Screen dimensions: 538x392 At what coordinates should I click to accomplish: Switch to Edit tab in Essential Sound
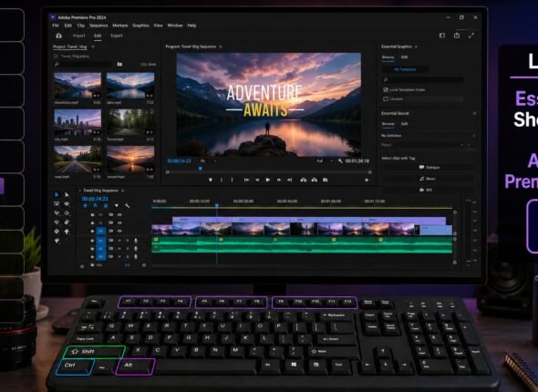(405, 124)
